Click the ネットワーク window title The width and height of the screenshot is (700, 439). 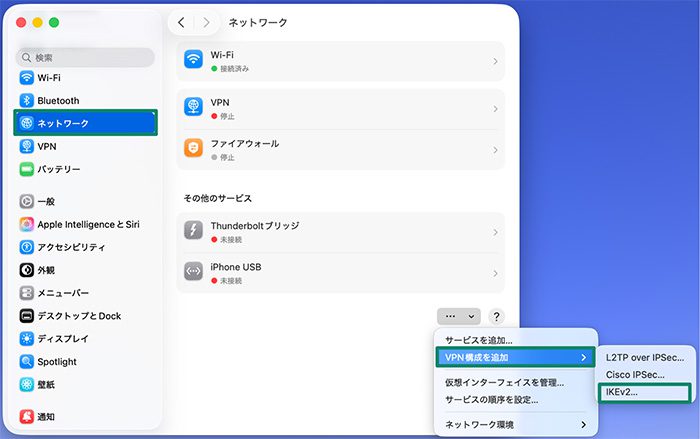click(x=258, y=22)
